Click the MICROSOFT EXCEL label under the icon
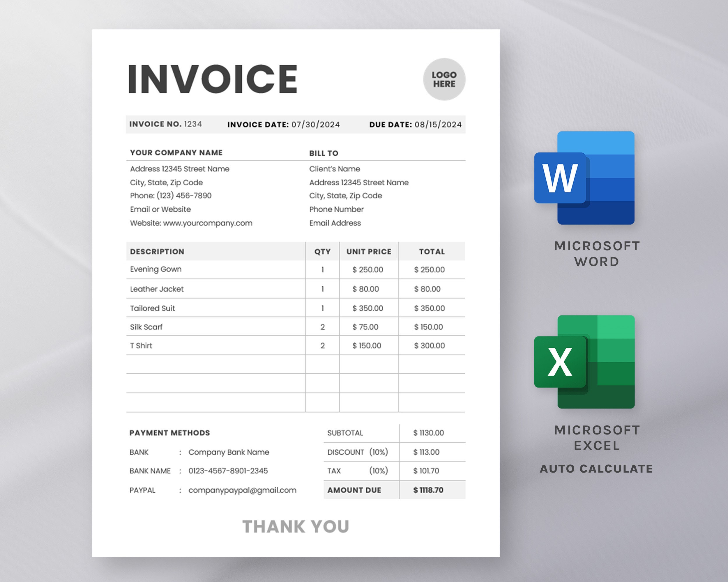728x582 pixels. click(596, 437)
